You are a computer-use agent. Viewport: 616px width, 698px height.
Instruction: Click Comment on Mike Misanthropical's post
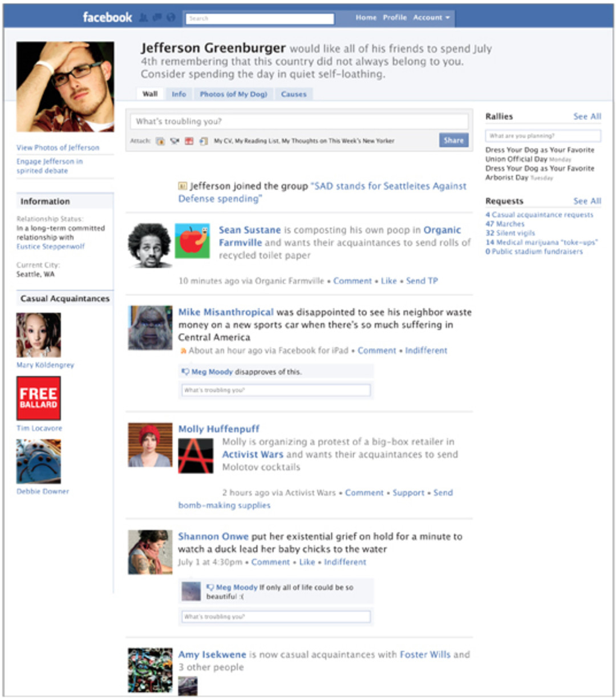click(377, 350)
